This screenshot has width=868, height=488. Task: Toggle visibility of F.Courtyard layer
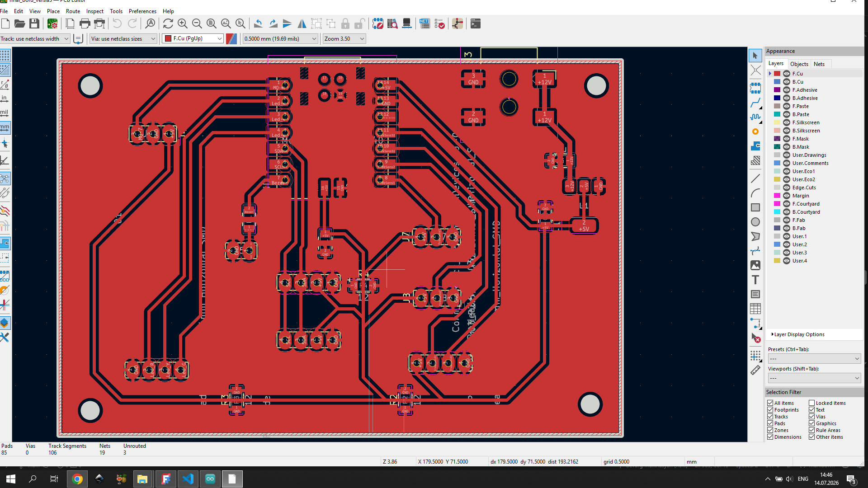[x=787, y=204]
